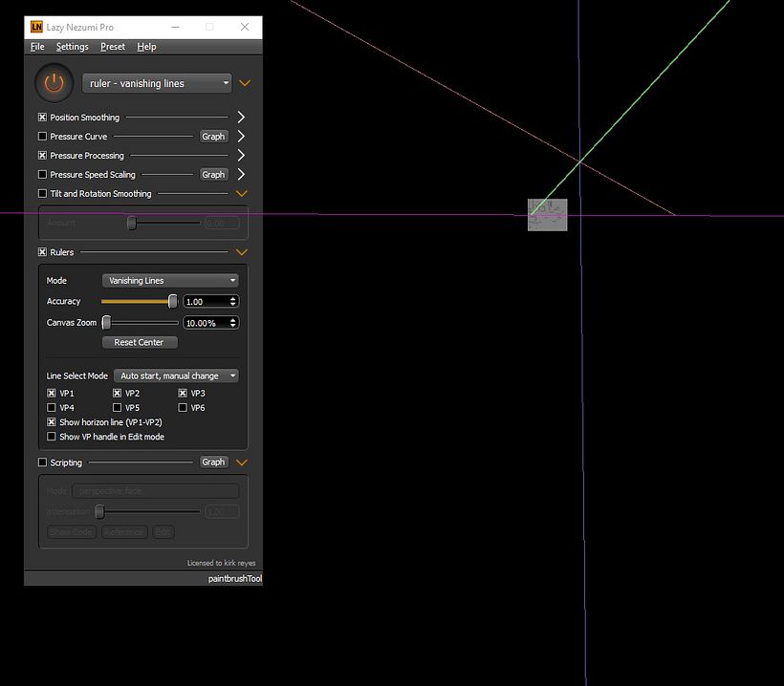The height and width of the screenshot is (686, 784).
Task: Expand the Pressure Processing section arrow
Action: pos(241,156)
